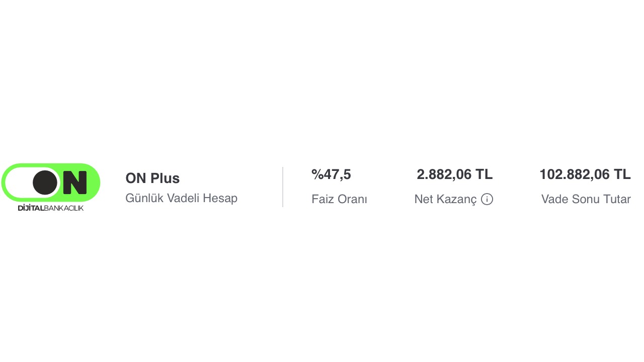This screenshot has height=362, width=644.
Task: Click the black circle in the ON logo
Action: [x=45, y=182]
